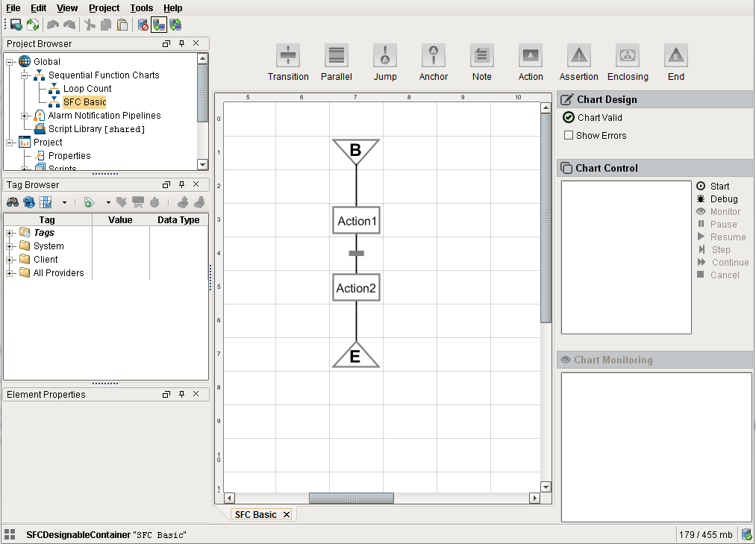This screenshot has height=544, width=756.
Task: Select the End step icon
Action: pos(676,56)
